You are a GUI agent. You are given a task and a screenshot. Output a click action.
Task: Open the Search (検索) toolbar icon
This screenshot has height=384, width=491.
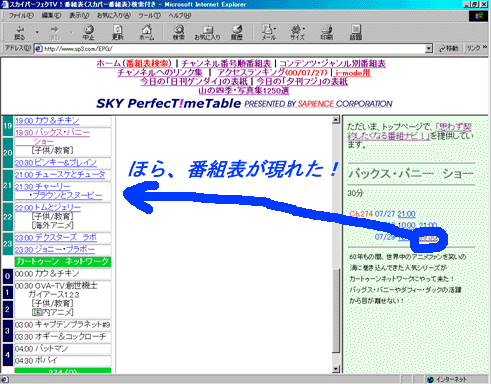pos(179,32)
